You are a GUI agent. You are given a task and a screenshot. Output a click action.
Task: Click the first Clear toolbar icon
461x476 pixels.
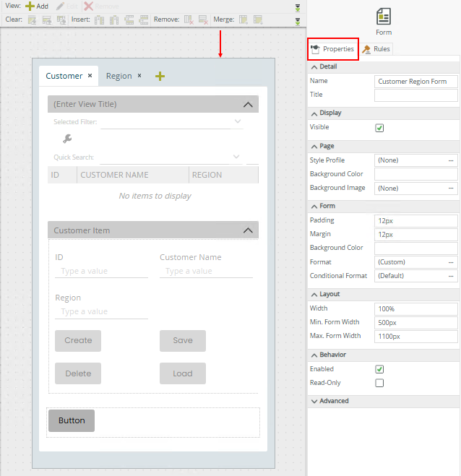[x=33, y=20]
